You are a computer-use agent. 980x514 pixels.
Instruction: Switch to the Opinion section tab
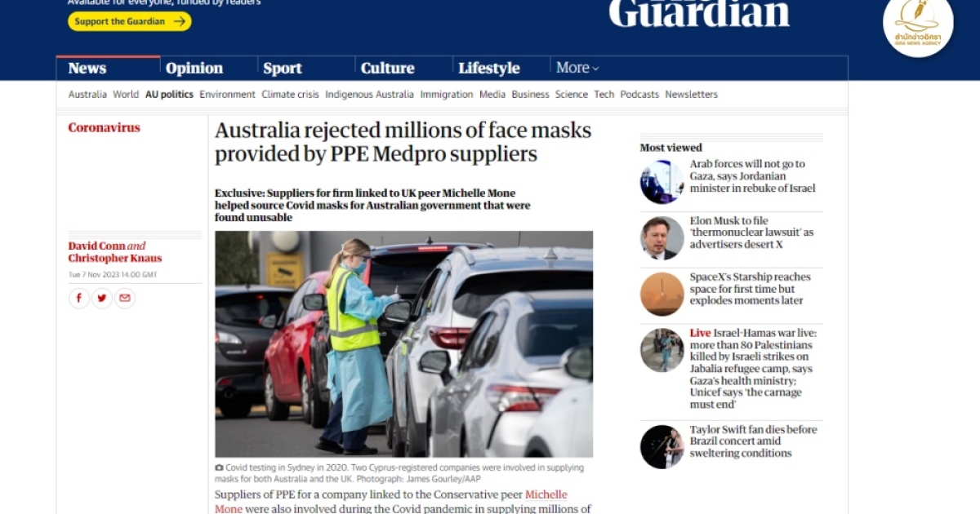tap(194, 69)
